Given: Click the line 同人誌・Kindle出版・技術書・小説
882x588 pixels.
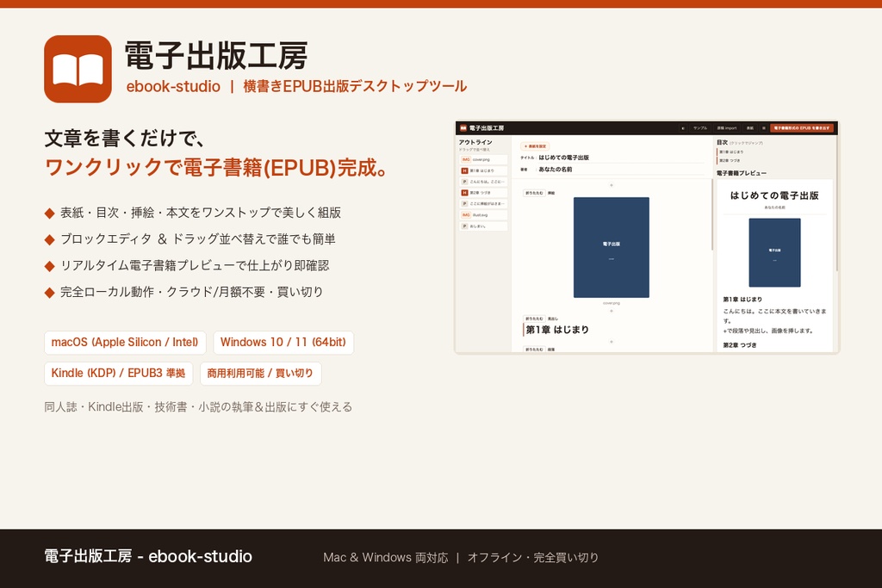Looking at the screenshot, I should (198, 407).
